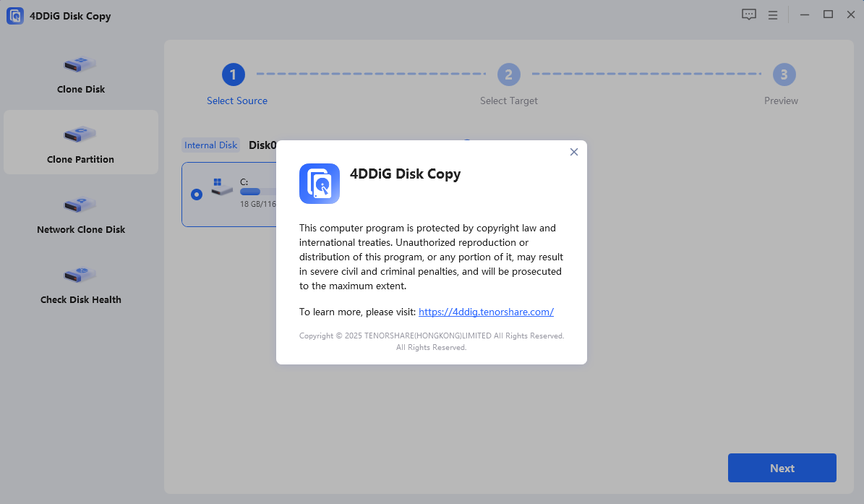Open the Check Disk Health tool

pos(80,284)
